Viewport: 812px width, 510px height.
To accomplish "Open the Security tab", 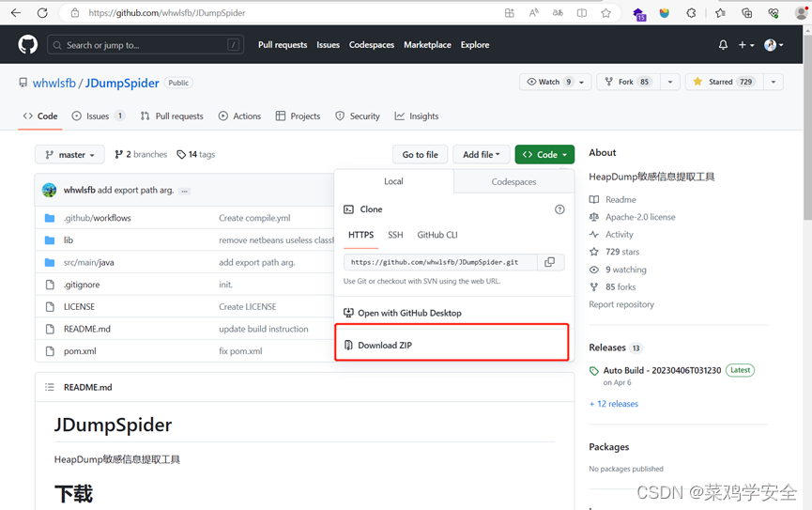I will pyautogui.click(x=358, y=116).
